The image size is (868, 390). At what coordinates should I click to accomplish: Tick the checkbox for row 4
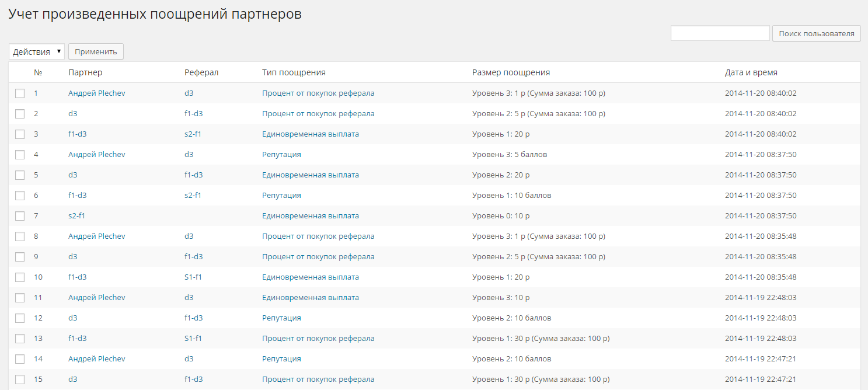point(20,155)
